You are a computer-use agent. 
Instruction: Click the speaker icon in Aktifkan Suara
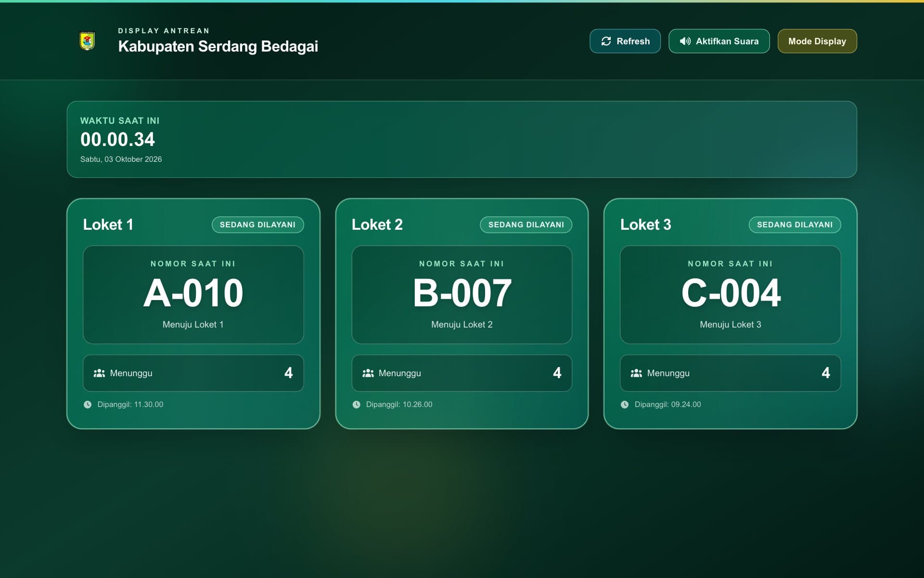pos(685,41)
